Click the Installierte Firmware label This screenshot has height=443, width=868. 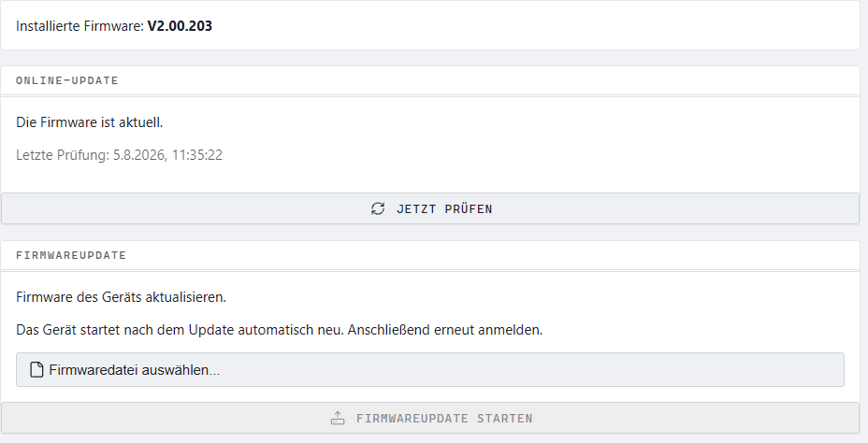tap(80, 26)
